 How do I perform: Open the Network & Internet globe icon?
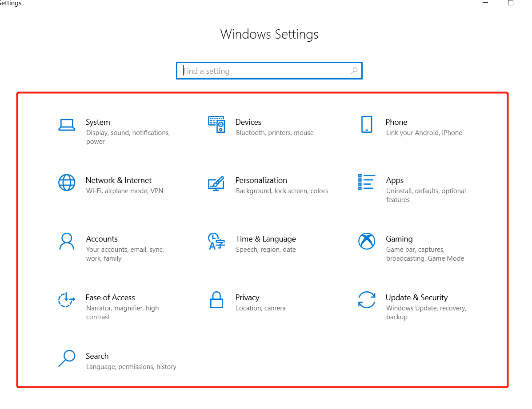[67, 183]
